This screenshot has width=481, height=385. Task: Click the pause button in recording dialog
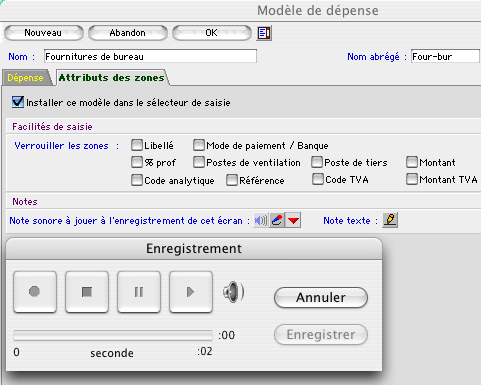coord(139,292)
